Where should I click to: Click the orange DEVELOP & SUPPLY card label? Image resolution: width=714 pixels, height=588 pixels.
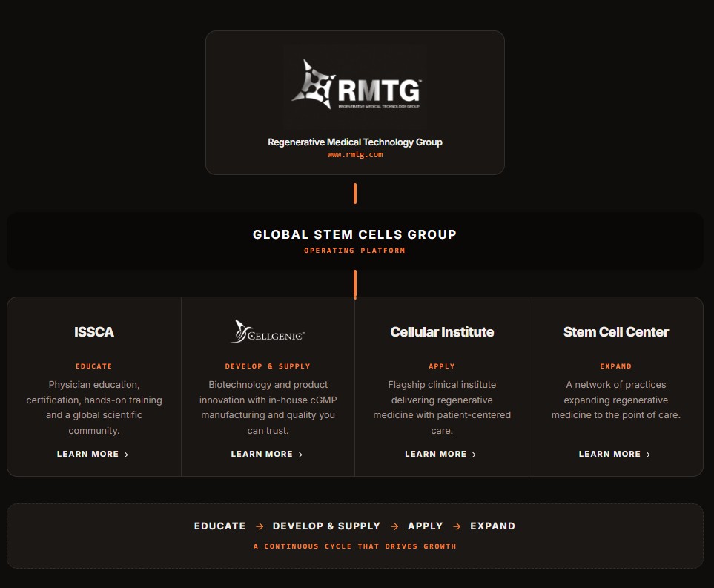point(268,366)
